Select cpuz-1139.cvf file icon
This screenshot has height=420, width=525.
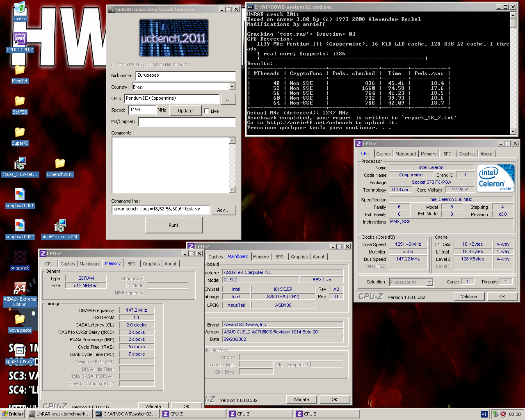point(20,354)
